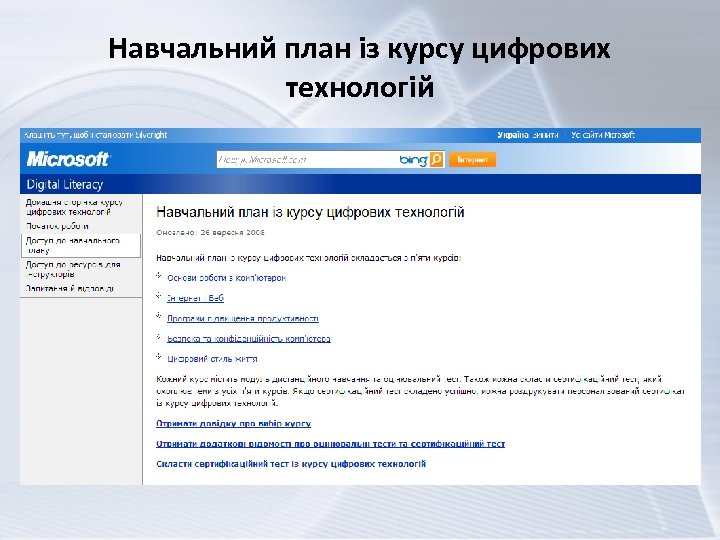Click the Bing logo in search box
The width and height of the screenshot is (720, 540).
(414, 159)
